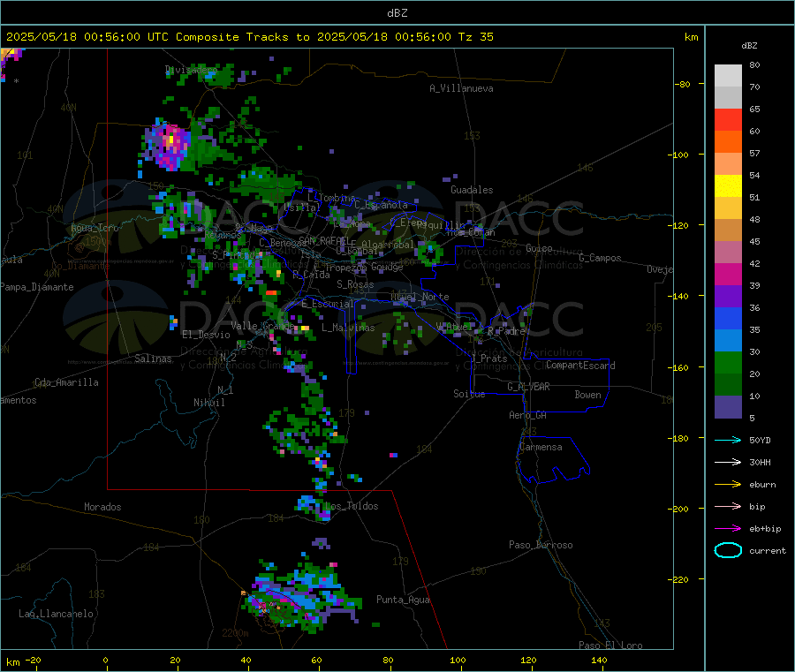Select the light blue 30–35 dBZ swatch
This screenshot has height=672, width=795.
pyautogui.click(x=728, y=341)
